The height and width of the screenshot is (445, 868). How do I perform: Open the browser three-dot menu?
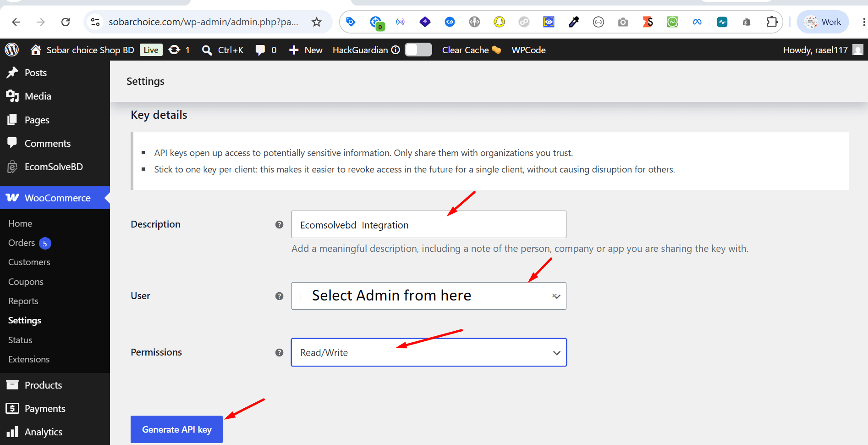[863, 22]
